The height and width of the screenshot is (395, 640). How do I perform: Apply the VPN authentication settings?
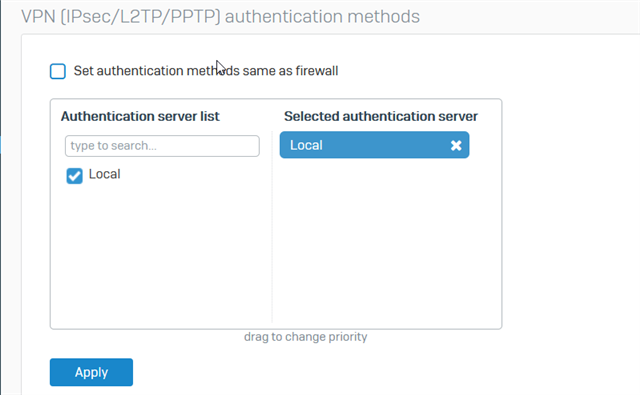(x=91, y=372)
